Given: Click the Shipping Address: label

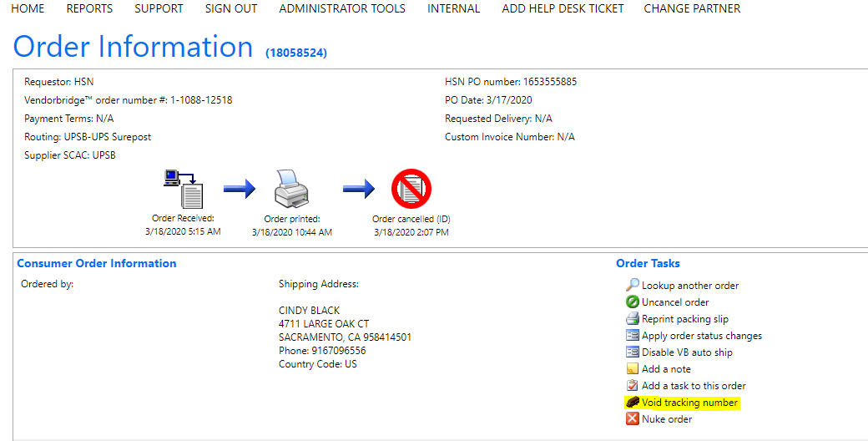Looking at the screenshot, I should 318,284.
